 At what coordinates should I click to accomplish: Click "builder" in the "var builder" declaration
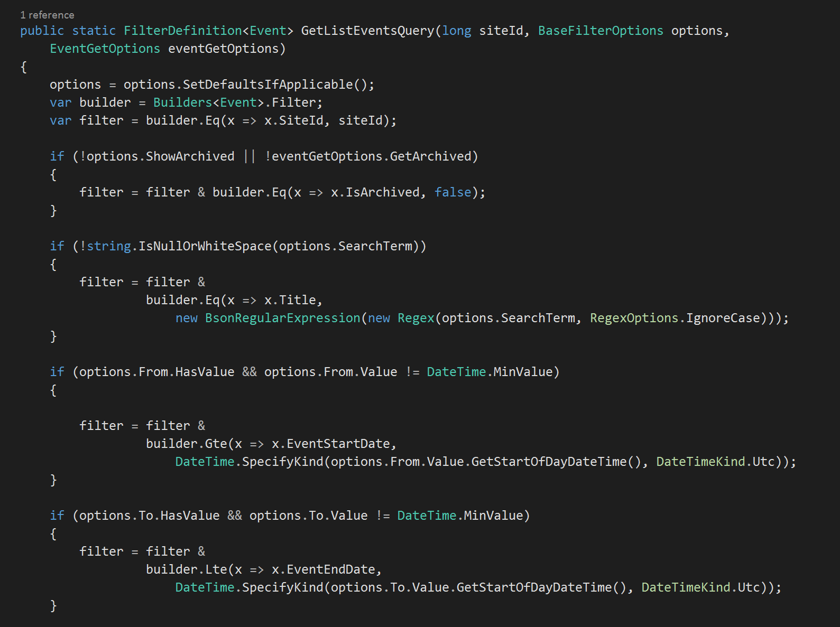pyautogui.click(x=105, y=102)
